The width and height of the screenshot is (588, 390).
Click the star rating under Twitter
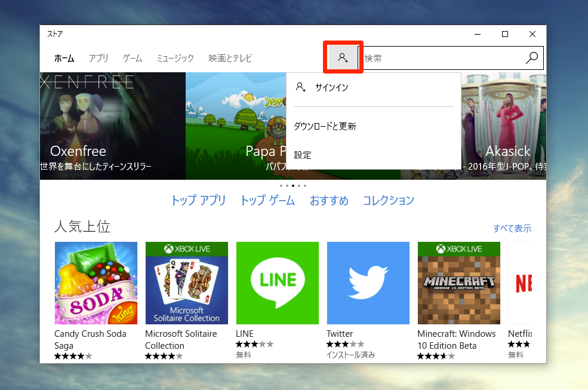pos(346,344)
